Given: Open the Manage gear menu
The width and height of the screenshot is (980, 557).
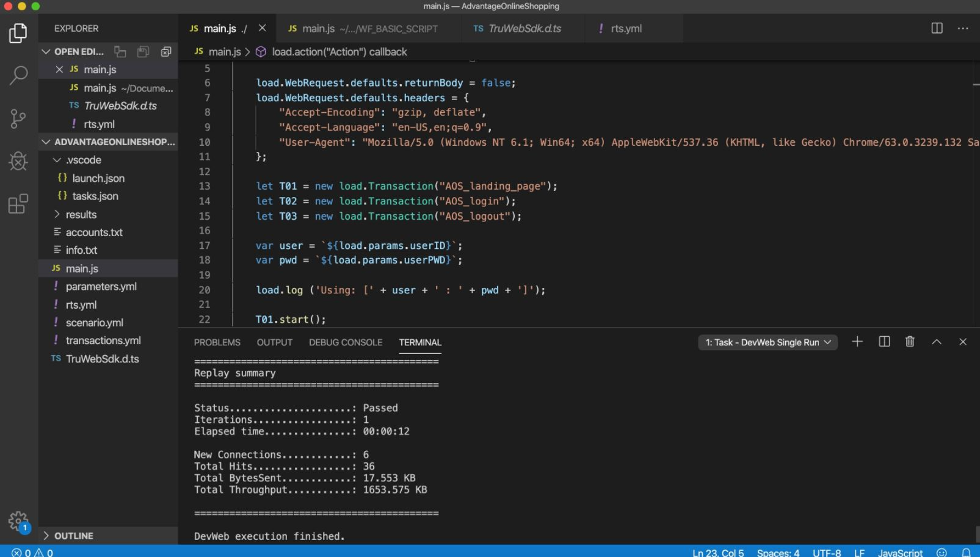Looking at the screenshot, I should 18,522.
